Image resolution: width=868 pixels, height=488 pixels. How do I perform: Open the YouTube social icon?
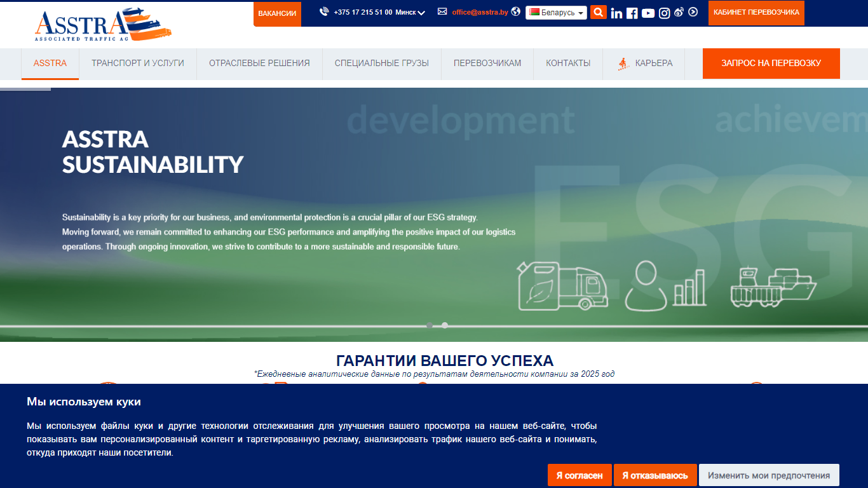pos(648,13)
